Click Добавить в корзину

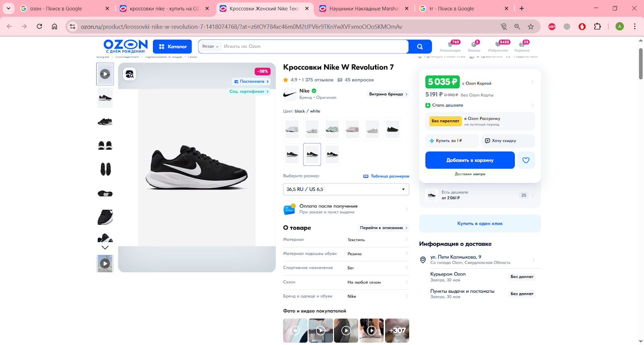tap(470, 160)
